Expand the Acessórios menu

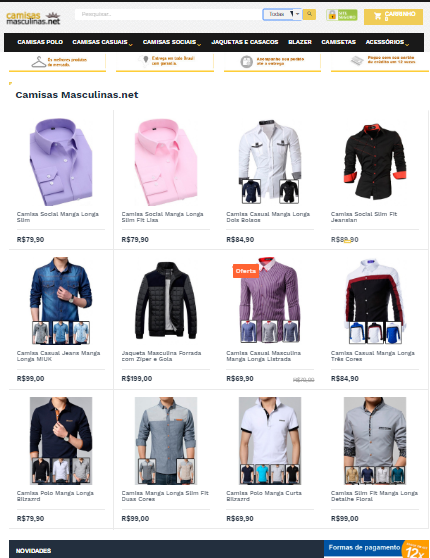click(x=387, y=42)
